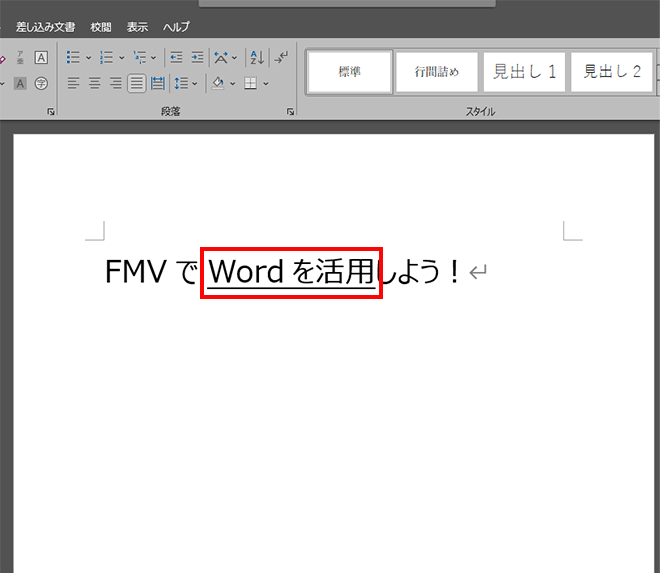Apply the 見出し 1 style
This screenshot has height=573, width=660.
524,72
